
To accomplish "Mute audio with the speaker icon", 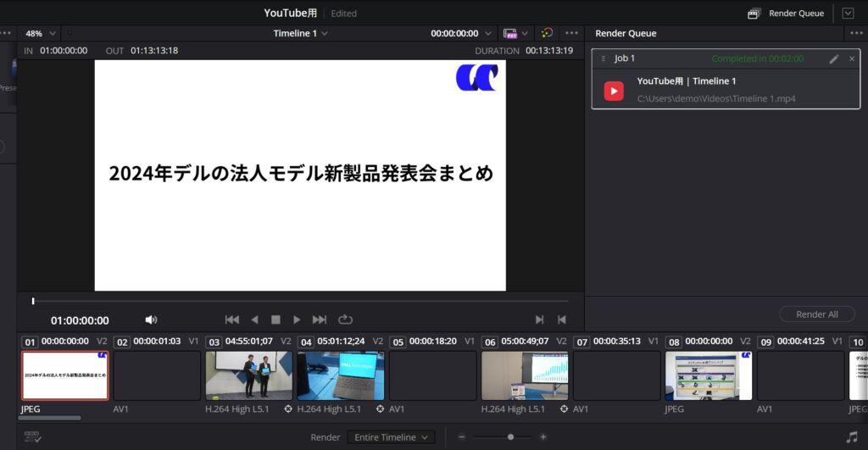I will [x=151, y=319].
